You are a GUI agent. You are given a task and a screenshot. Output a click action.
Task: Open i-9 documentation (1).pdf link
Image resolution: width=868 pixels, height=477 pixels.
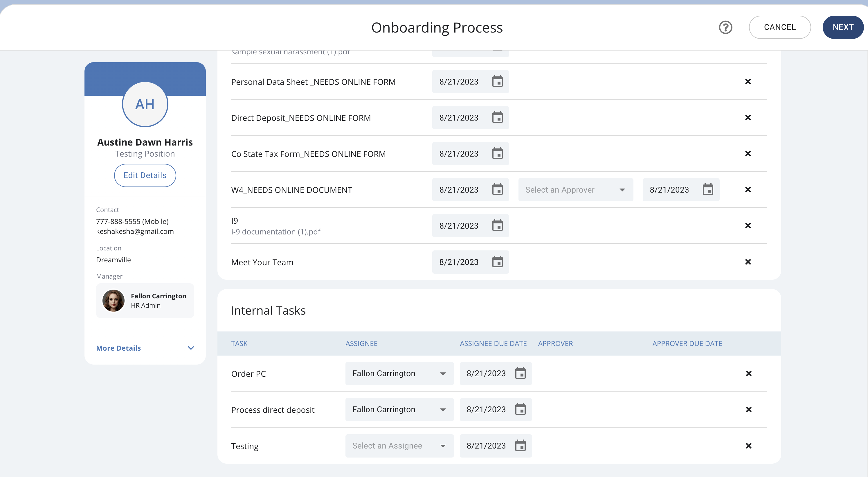pyautogui.click(x=275, y=232)
